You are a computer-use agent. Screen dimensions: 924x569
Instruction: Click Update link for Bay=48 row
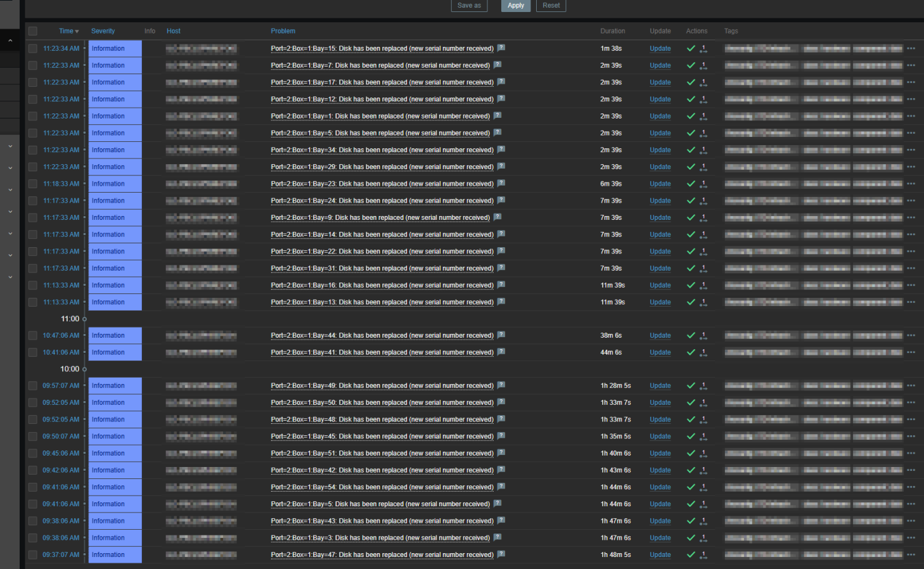660,419
